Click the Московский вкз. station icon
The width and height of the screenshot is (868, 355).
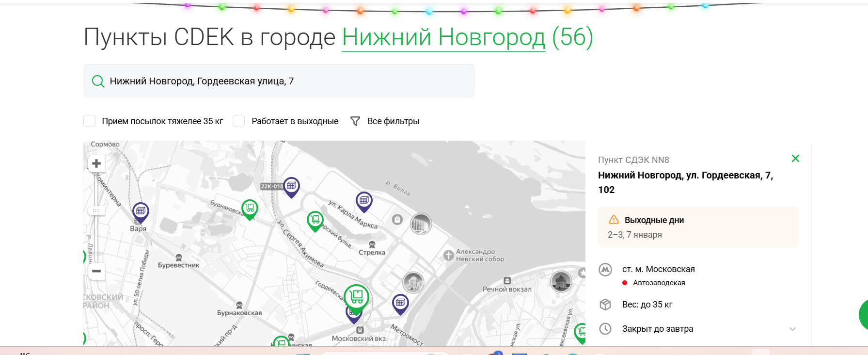coord(360,330)
